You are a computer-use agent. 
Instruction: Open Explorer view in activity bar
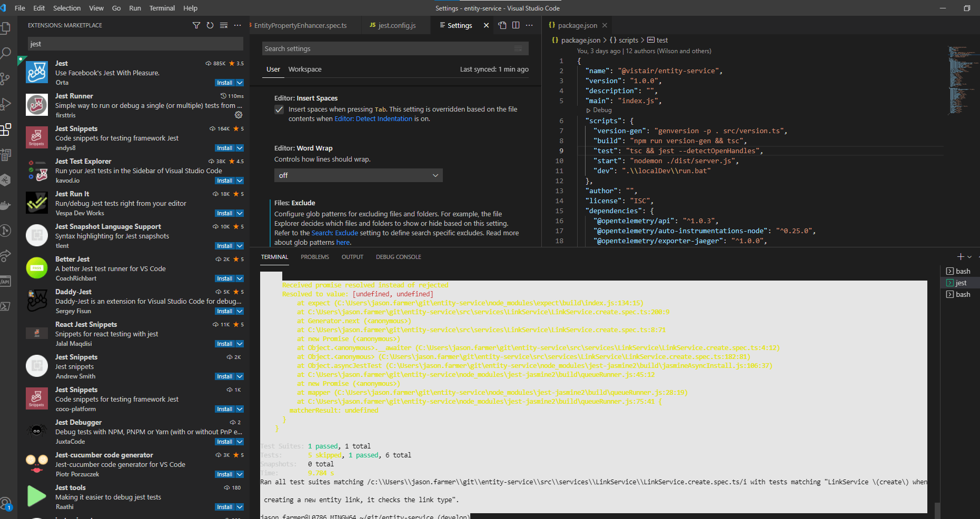point(6,28)
